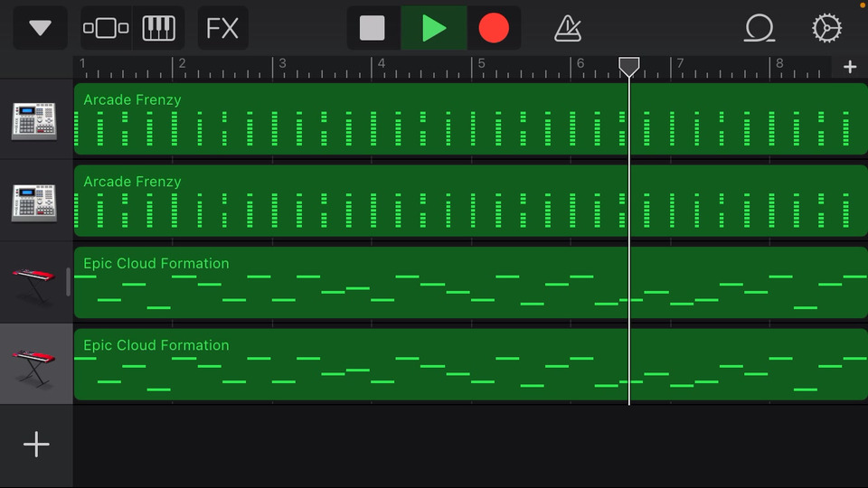Switch to the Track controls view
The width and height of the screenshot is (868, 488).
(x=106, y=28)
